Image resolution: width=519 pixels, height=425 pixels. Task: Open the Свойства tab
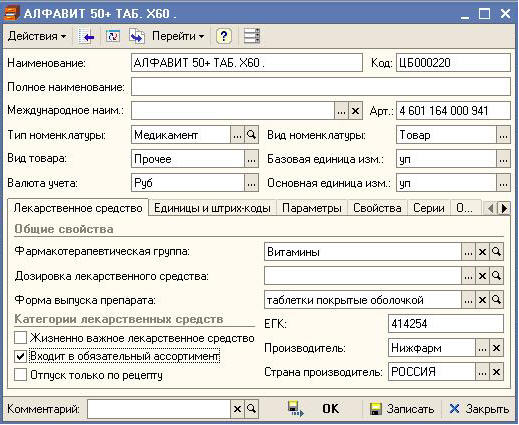(377, 208)
